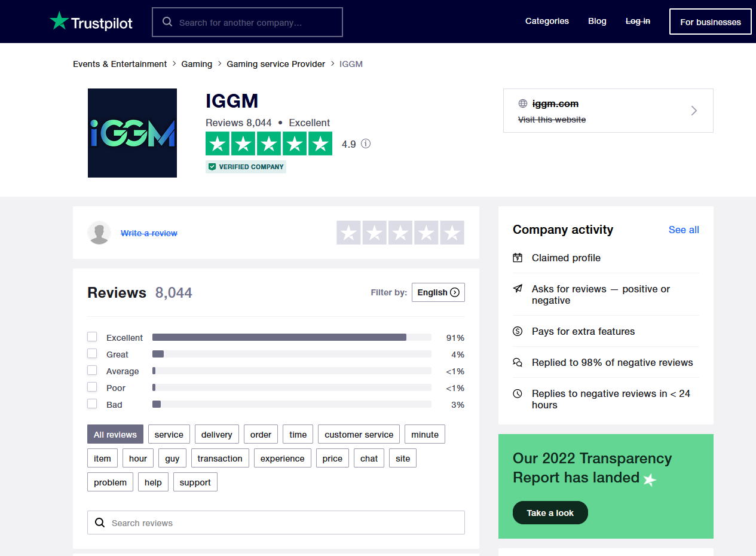
Task: Filter reviews by the time tag
Action: coord(298,435)
